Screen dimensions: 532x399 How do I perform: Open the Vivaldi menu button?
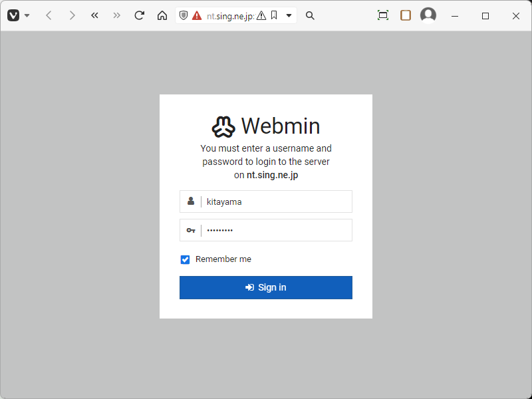tap(13, 15)
